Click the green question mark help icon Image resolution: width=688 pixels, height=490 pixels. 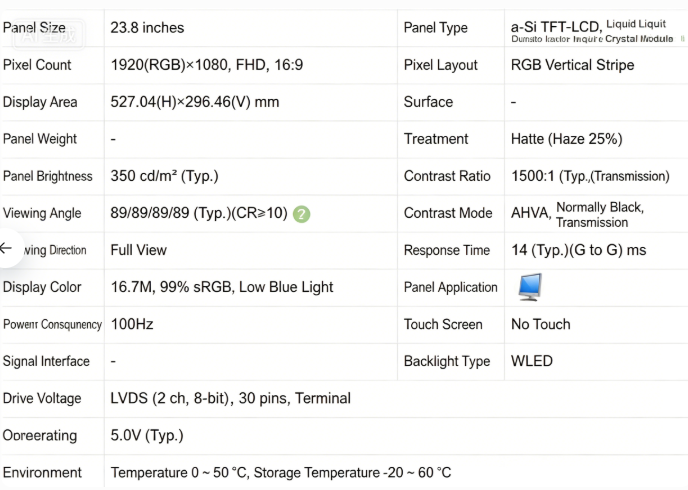(x=301, y=214)
